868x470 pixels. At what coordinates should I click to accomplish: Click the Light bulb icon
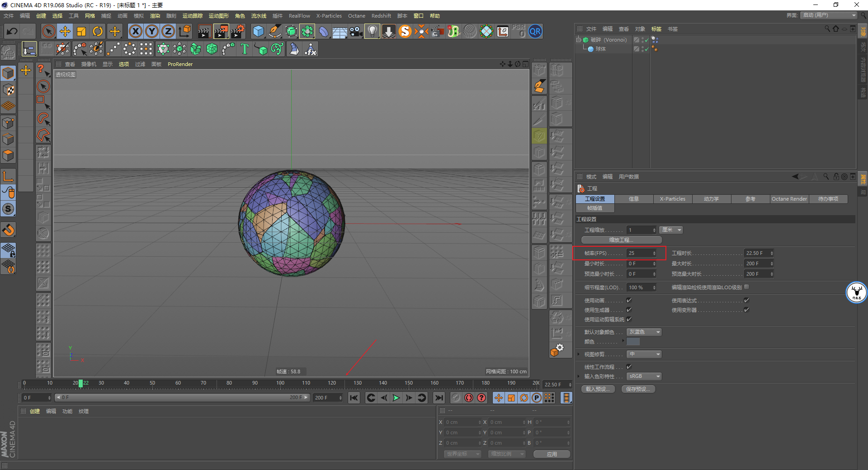(372, 32)
